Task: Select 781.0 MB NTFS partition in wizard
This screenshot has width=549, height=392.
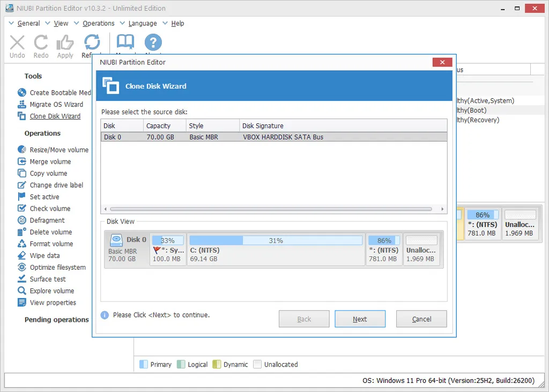Action: [384, 249]
